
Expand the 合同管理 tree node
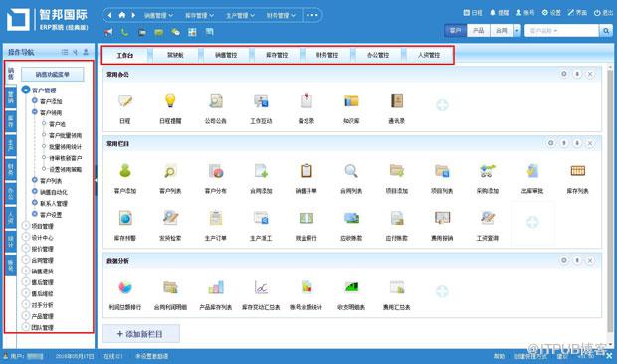coord(26,260)
